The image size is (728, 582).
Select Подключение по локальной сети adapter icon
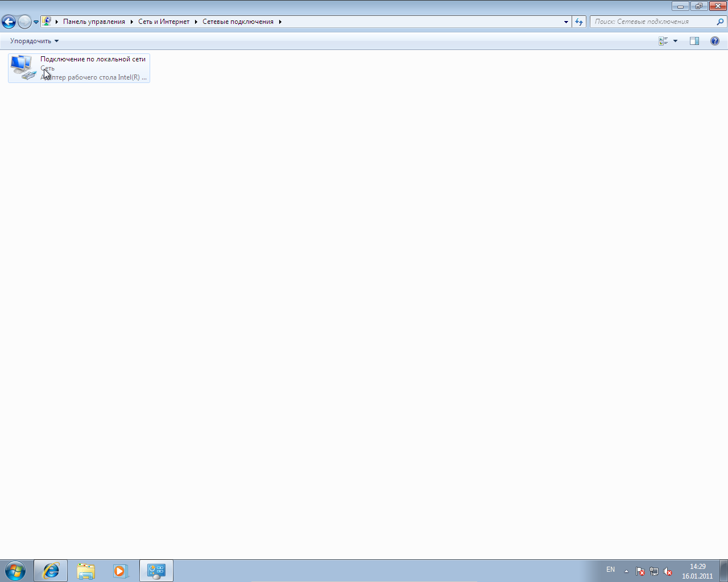pyautogui.click(x=23, y=68)
